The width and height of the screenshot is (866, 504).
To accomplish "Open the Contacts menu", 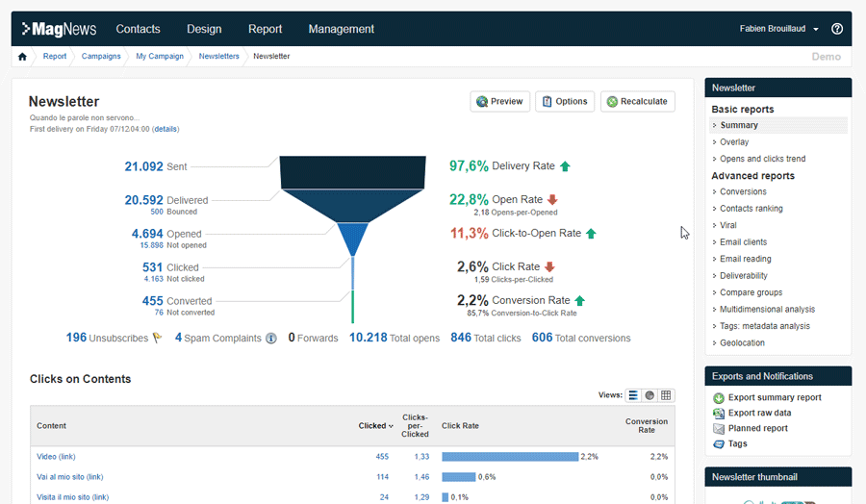I will (138, 29).
